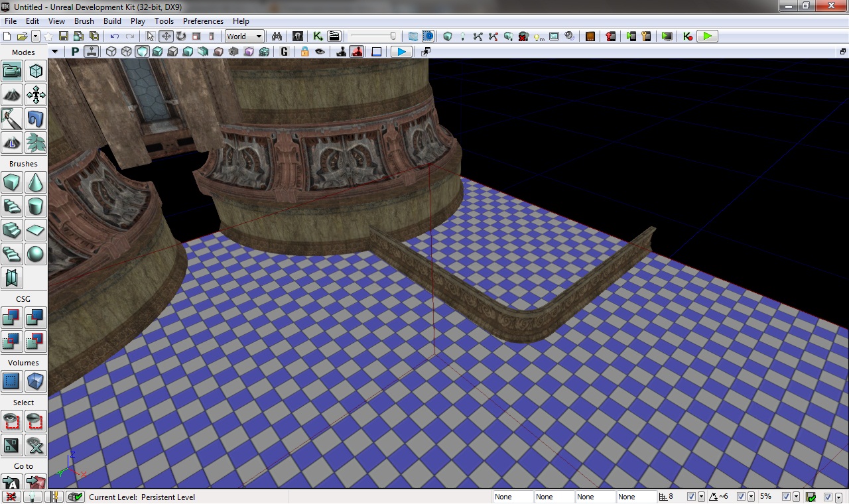Select the Cube brush builder
The height and width of the screenshot is (504, 849).
click(12, 182)
